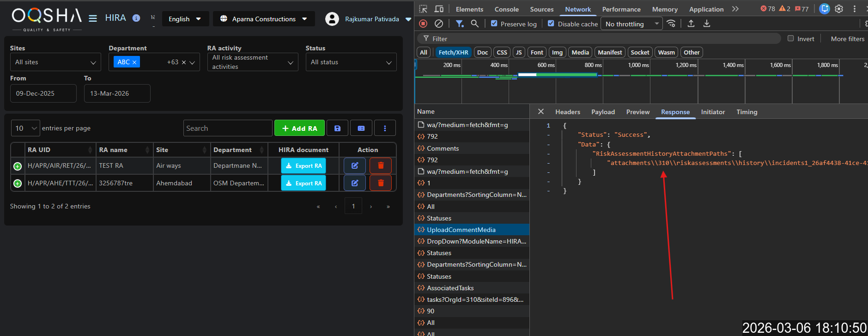Open the All sites dropdown

(55, 62)
